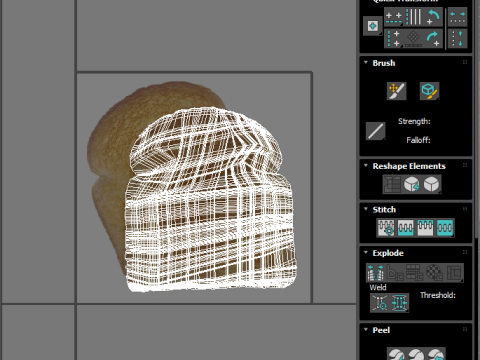Click the Stitch rollout title
This screenshot has height=360, width=480.
pyautogui.click(x=384, y=210)
